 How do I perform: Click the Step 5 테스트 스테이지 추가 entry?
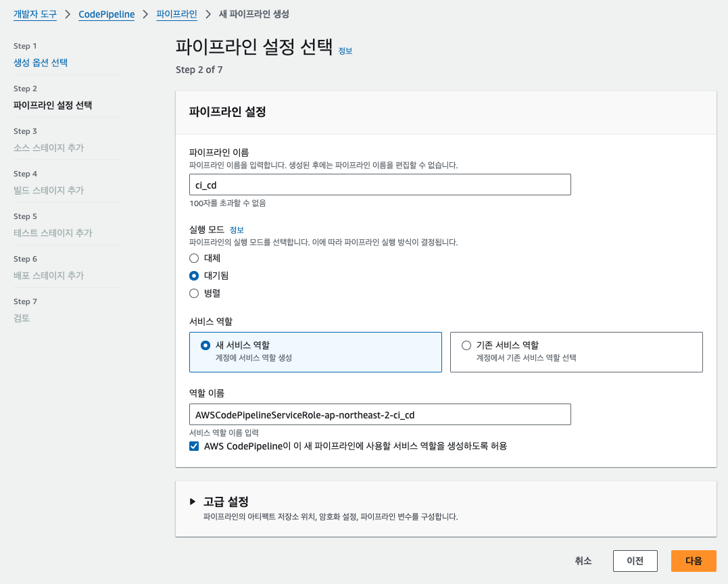click(53, 233)
